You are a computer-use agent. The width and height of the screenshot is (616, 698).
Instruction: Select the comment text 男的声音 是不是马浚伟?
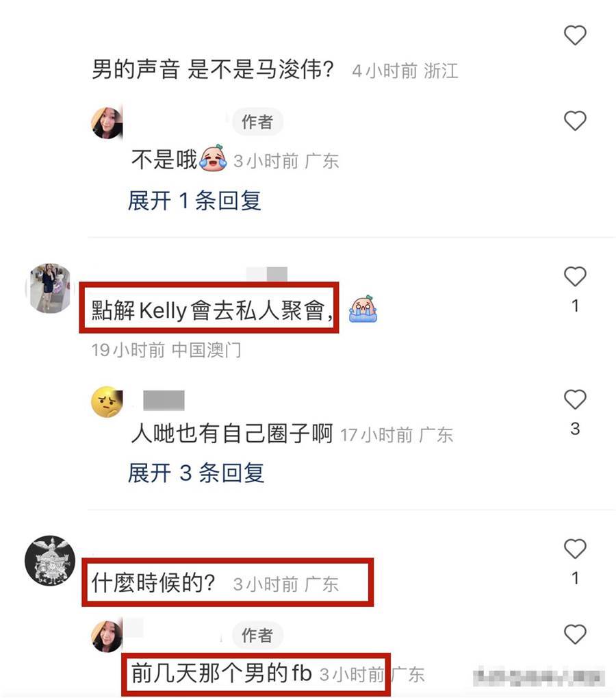[x=213, y=69]
